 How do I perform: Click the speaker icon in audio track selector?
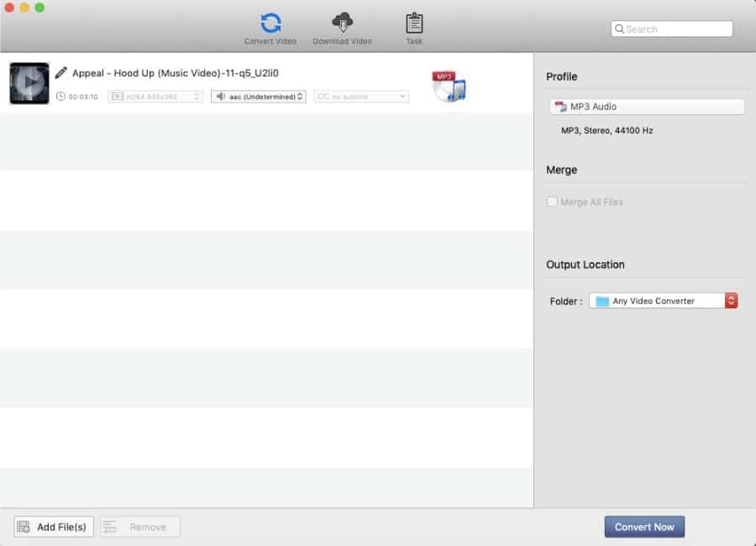tap(220, 97)
